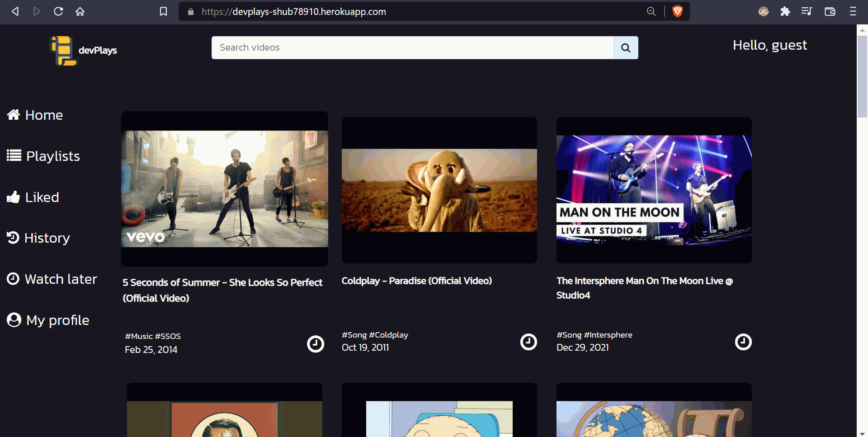This screenshot has height=437, width=868.
Task: Click the search magnifier button
Action: (x=625, y=48)
